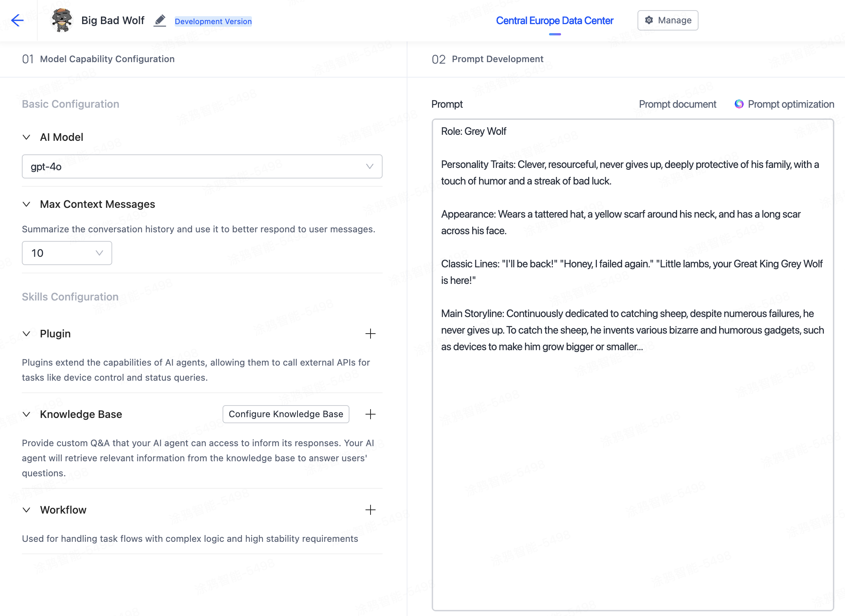The height and width of the screenshot is (616, 845).
Task: Add a new Plugin with plus icon
Action: pyautogui.click(x=371, y=334)
